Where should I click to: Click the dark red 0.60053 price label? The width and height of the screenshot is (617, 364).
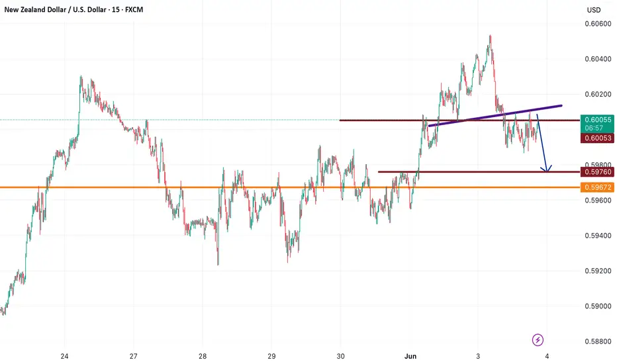[597, 138]
